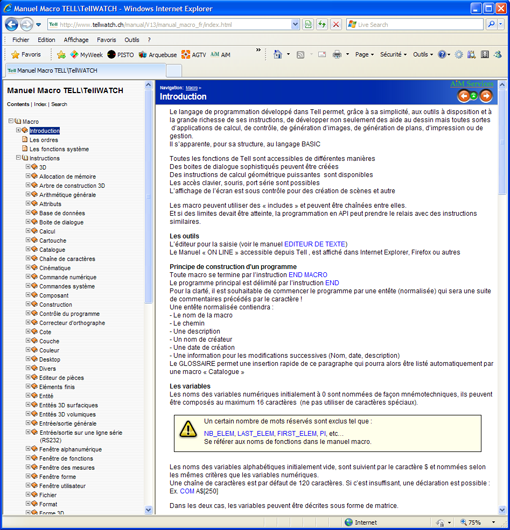Open the AiM Services link
Screen dimensions: 510x530
tap(471, 84)
